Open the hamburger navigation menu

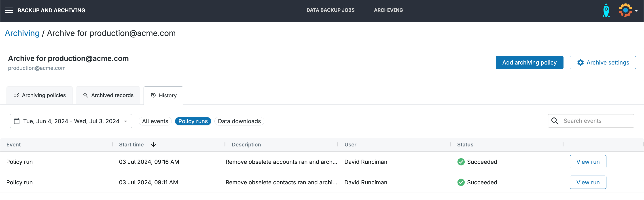click(9, 10)
